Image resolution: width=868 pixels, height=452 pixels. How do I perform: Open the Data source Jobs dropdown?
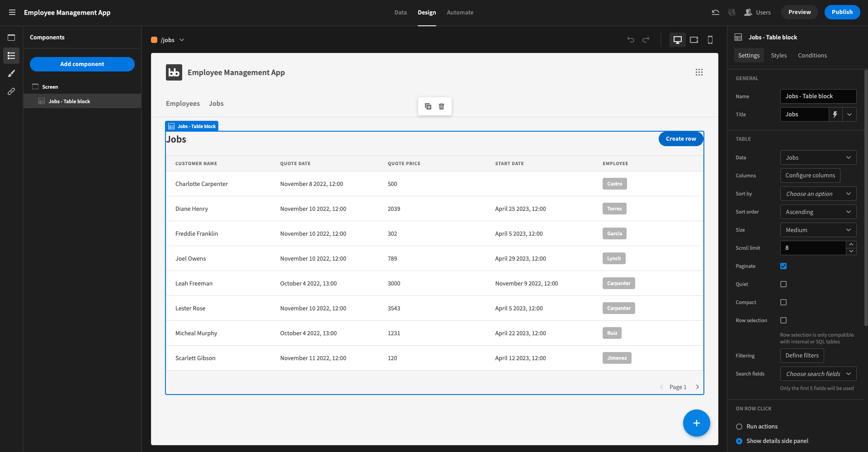pyautogui.click(x=818, y=157)
